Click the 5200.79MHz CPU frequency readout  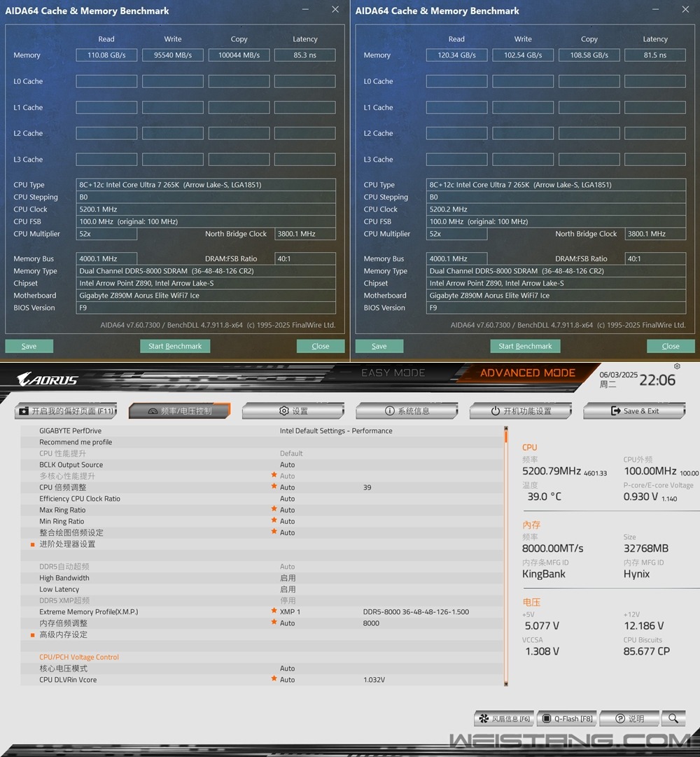[x=552, y=471]
